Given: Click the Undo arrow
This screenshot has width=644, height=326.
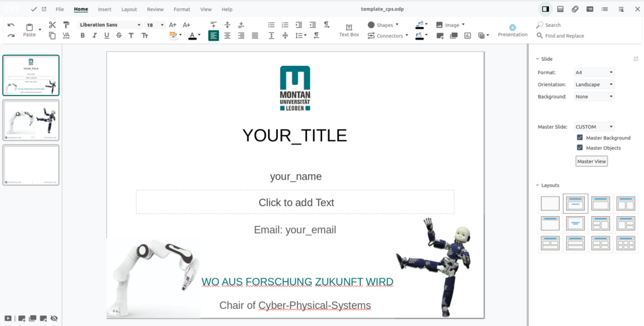Looking at the screenshot, I should click(x=11, y=25).
